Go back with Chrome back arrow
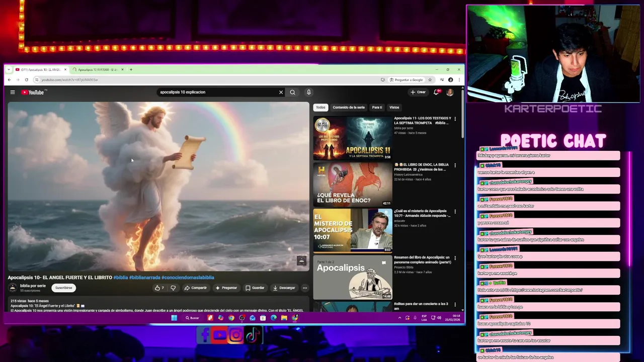Image resolution: width=644 pixels, height=362 pixels. tap(9, 79)
